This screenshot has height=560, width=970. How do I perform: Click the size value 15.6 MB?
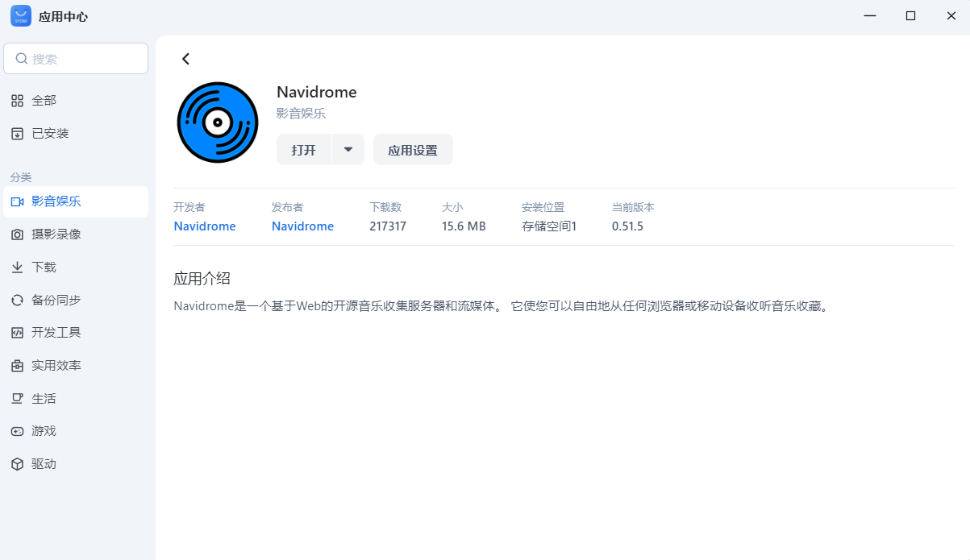[464, 226]
